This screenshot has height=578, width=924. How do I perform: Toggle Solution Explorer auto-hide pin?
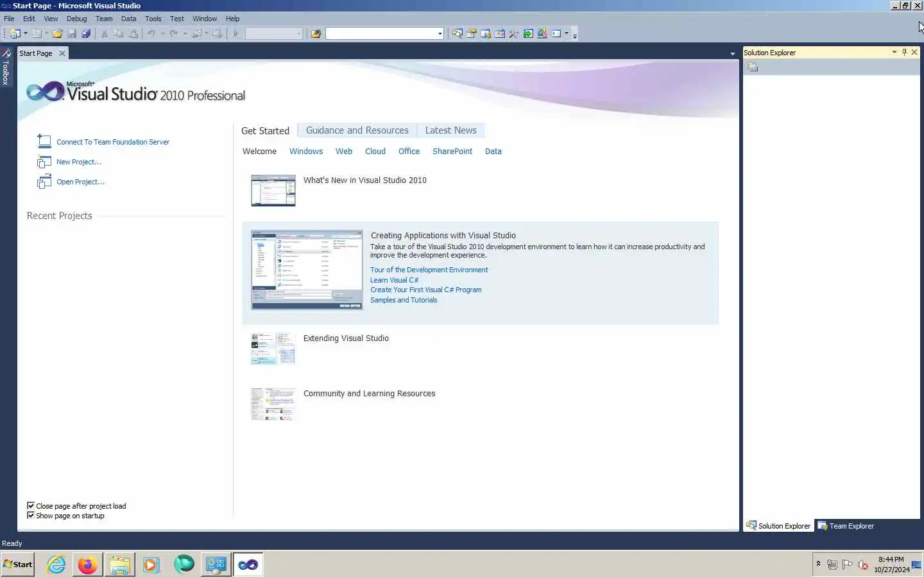(x=905, y=52)
